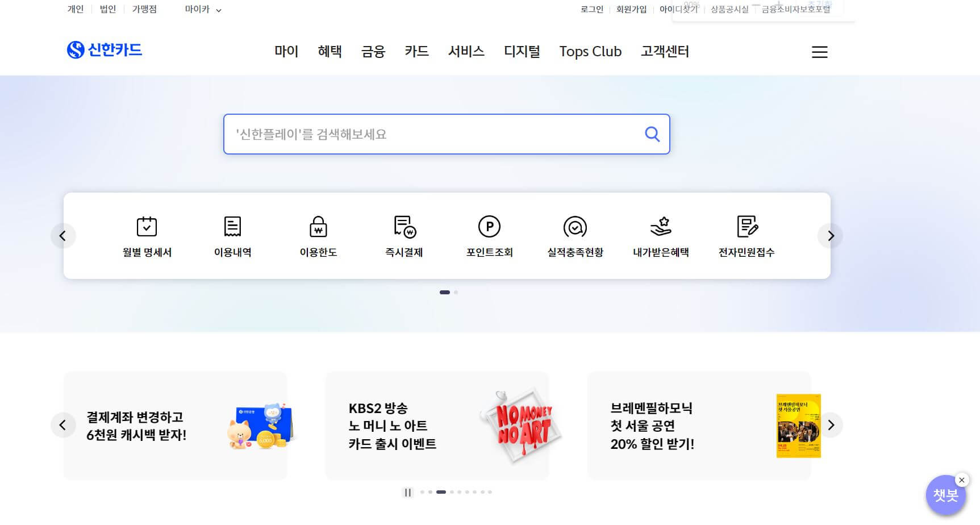Viewport: 980px width, 525px height.
Task: Advance the quick-menu carousel with right arrow
Action: (830, 235)
